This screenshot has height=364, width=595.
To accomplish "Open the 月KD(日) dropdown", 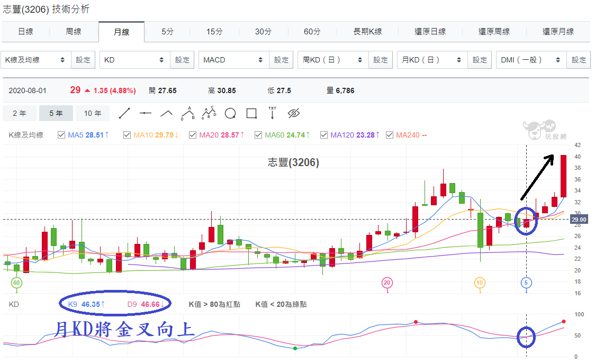I will tap(432, 60).
